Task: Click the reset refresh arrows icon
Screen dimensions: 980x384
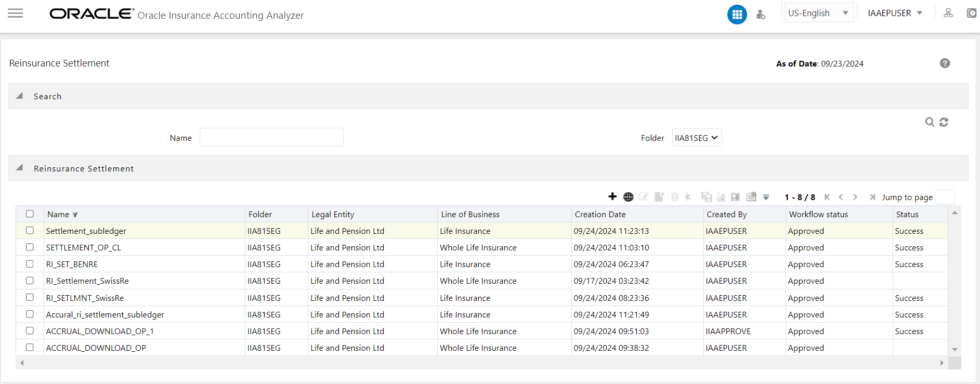Action: point(944,122)
